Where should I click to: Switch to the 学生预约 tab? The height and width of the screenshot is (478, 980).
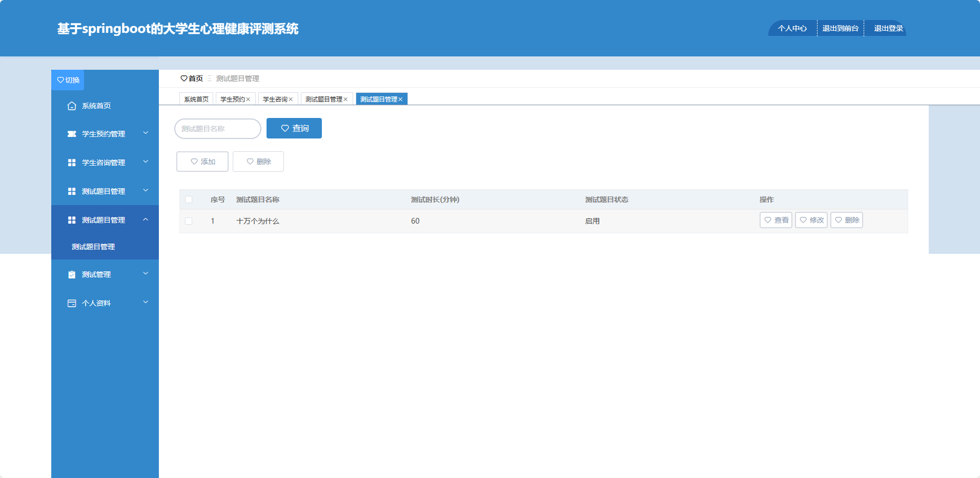click(233, 99)
